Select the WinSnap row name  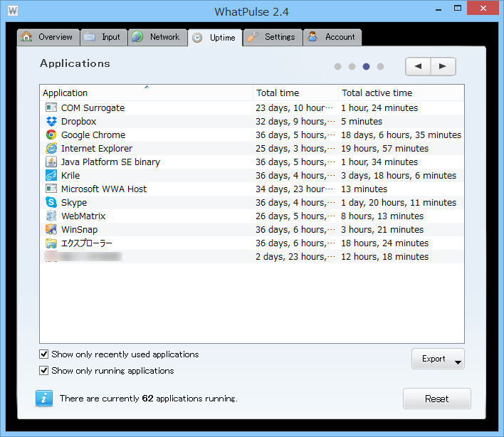[80, 229]
